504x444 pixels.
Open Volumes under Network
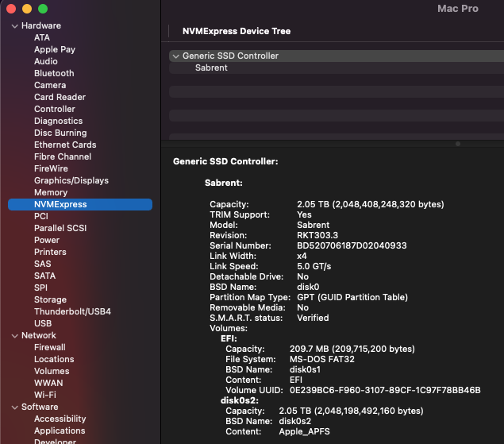pos(52,371)
